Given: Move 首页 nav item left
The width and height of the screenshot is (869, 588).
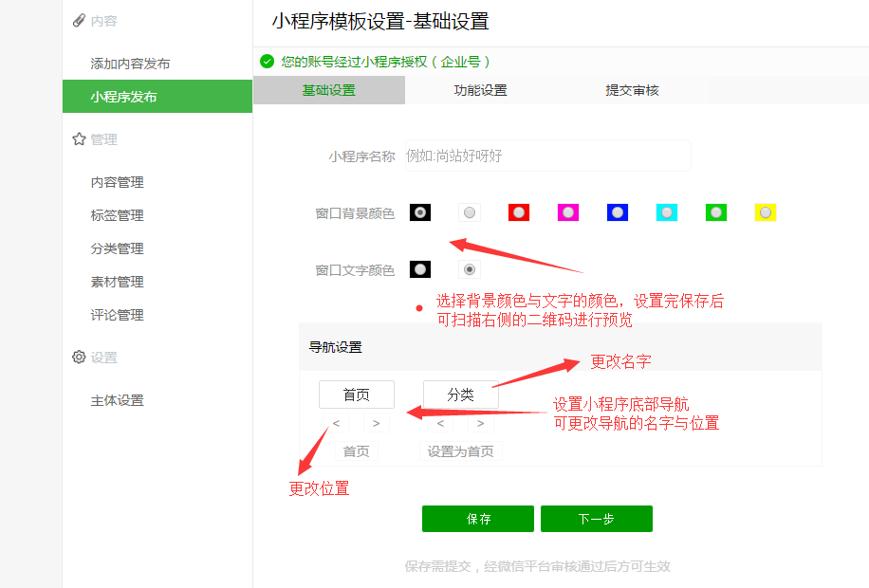Looking at the screenshot, I should pyautogui.click(x=337, y=423).
